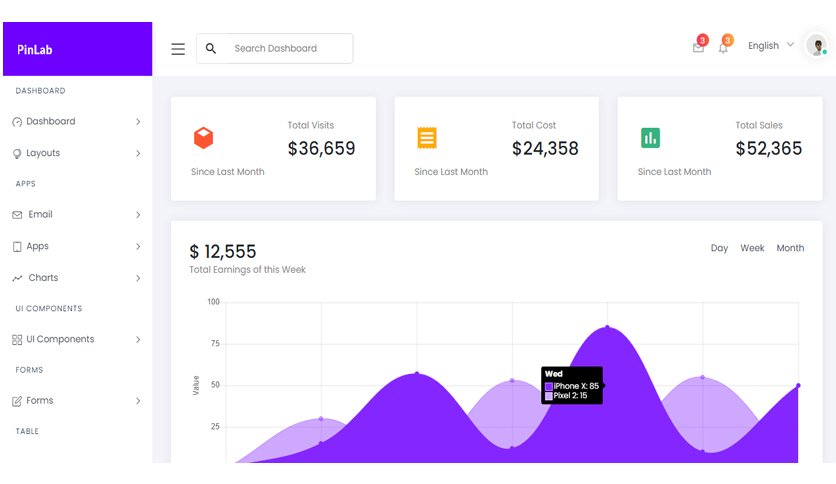This screenshot has width=836, height=484.
Task: Click the PinLab logo link
Action: tap(35, 50)
